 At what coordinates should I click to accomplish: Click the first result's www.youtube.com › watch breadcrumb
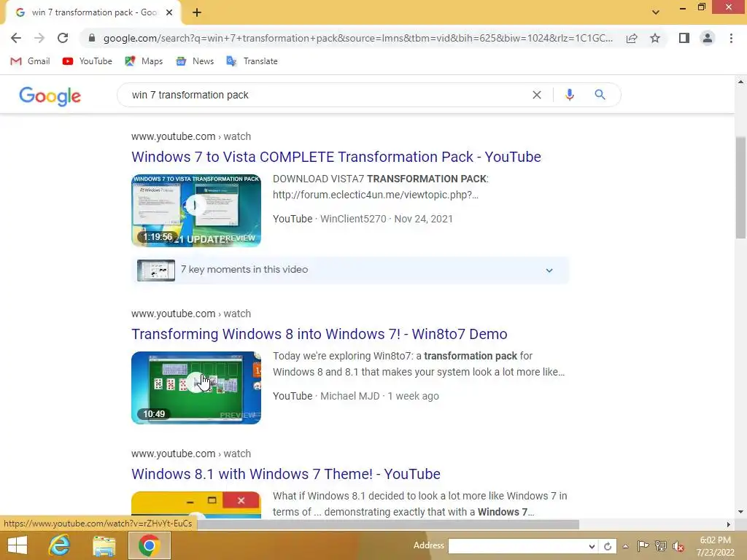[x=191, y=136]
